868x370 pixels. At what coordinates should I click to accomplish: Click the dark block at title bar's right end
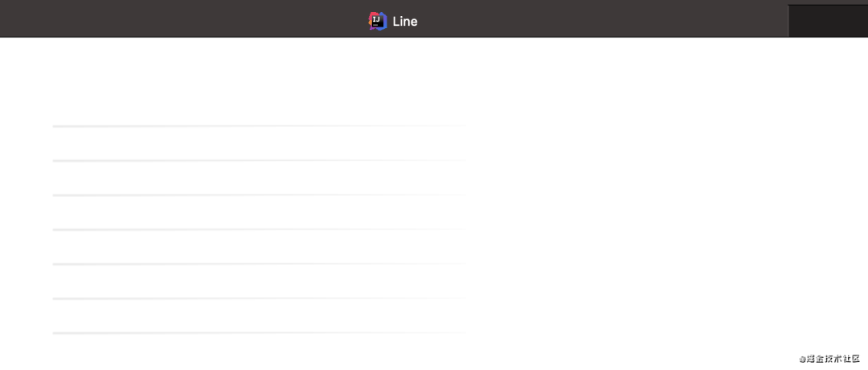click(828, 21)
